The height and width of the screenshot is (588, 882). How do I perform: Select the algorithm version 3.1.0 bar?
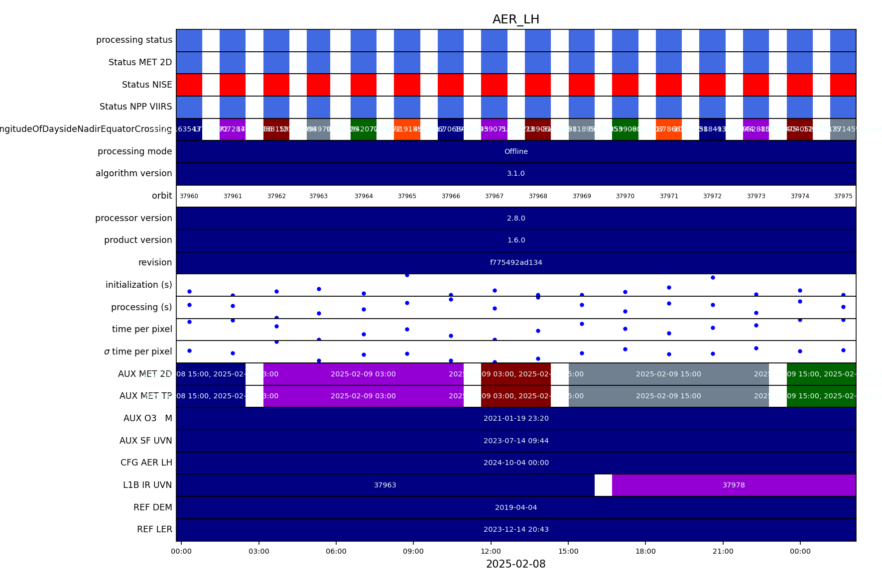[x=516, y=174]
